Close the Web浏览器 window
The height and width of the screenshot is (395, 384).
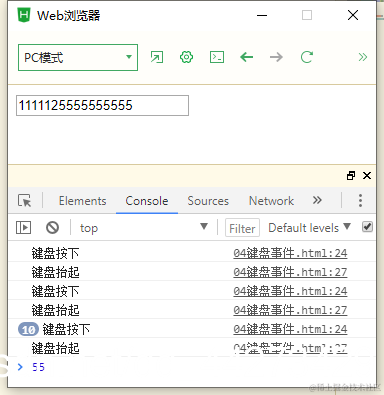pyautogui.click(x=353, y=15)
